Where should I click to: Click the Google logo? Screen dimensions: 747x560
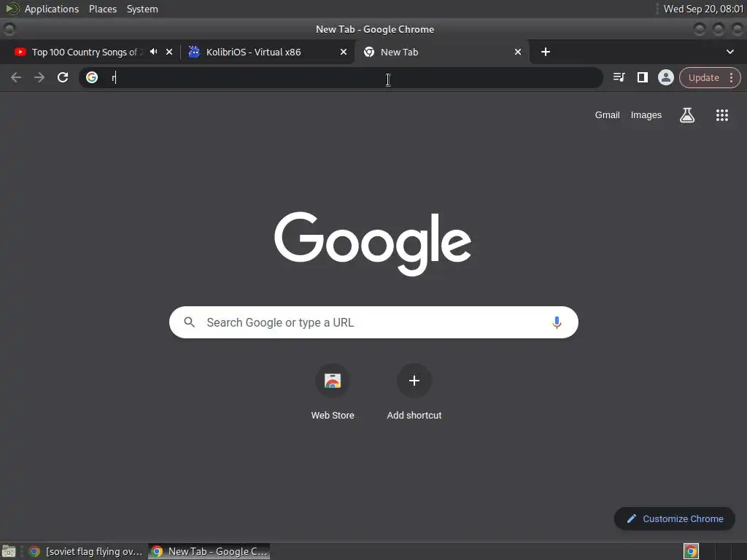tap(373, 244)
